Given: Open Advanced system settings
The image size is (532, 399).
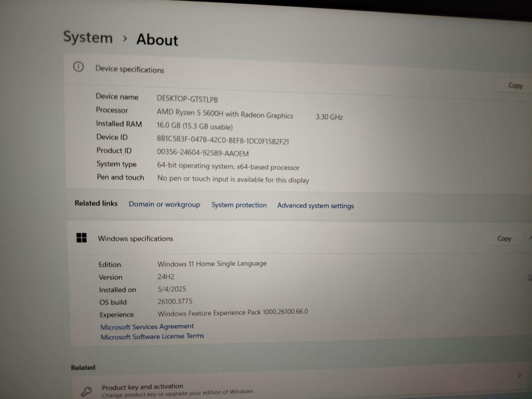Looking at the screenshot, I should [x=315, y=206].
